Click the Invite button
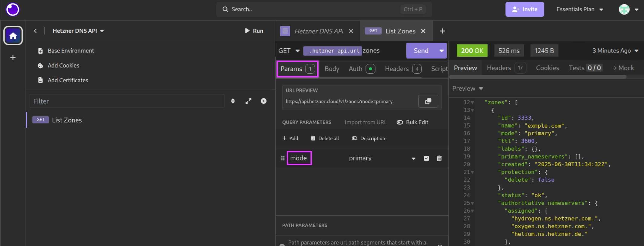The height and width of the screenshot is (246, 644). point(524,10)
